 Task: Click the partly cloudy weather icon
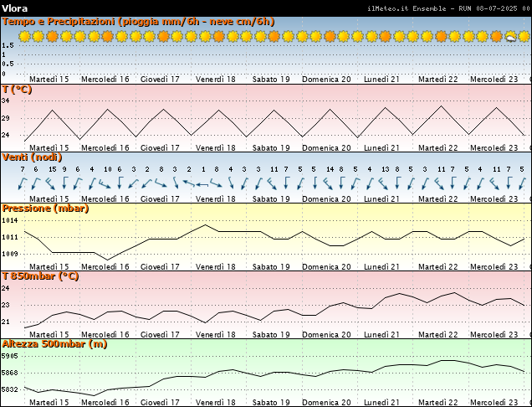[510, 37]
